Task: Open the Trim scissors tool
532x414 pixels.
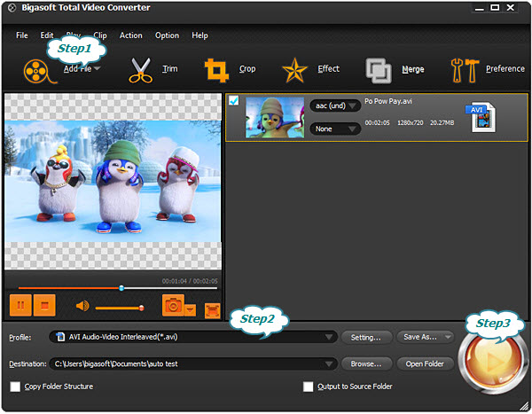Action: pos(140,71)
